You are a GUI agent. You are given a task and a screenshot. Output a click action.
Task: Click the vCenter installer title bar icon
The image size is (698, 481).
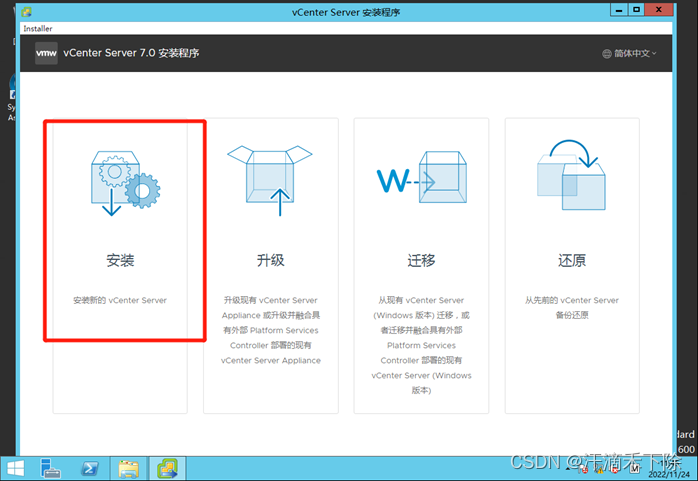click(26, 12)
